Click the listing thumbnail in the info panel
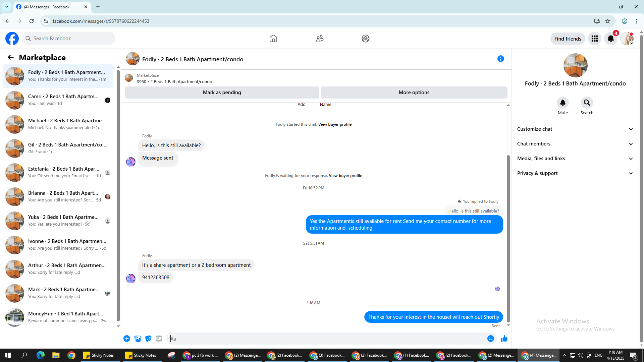Screen dimensions: 644x362 pos(575,65)
